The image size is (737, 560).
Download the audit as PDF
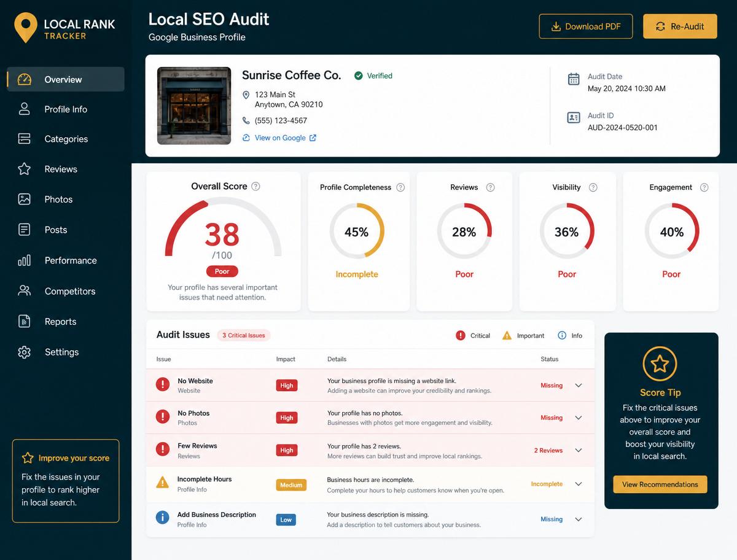coord(585,26)
